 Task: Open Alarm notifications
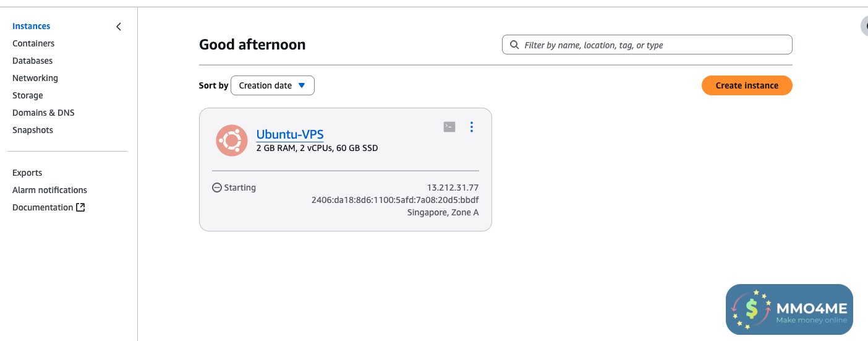pyautogui.click(x=49, y=190)
